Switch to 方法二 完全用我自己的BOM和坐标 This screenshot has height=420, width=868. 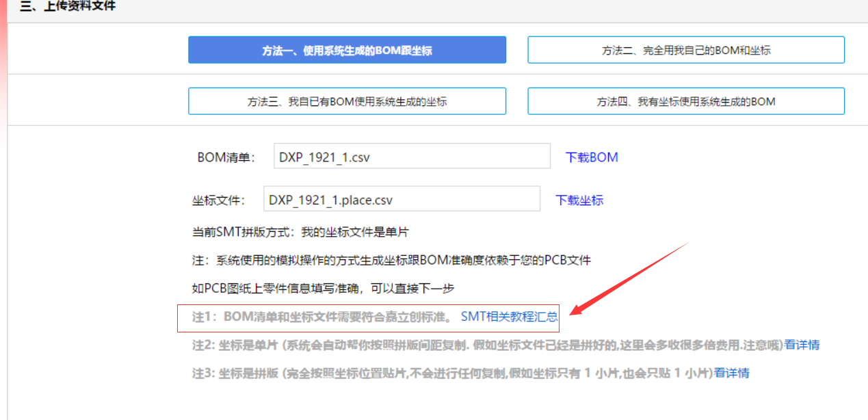(x=685, y=50)
